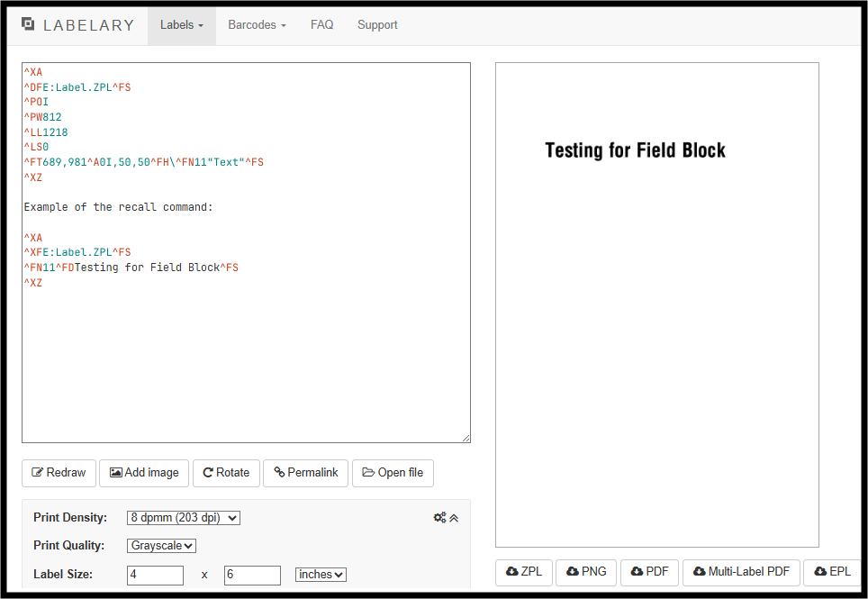The image size is (868, 599).
Task: Open the advanced settings gears icon
Action: [x=439, y=518]
